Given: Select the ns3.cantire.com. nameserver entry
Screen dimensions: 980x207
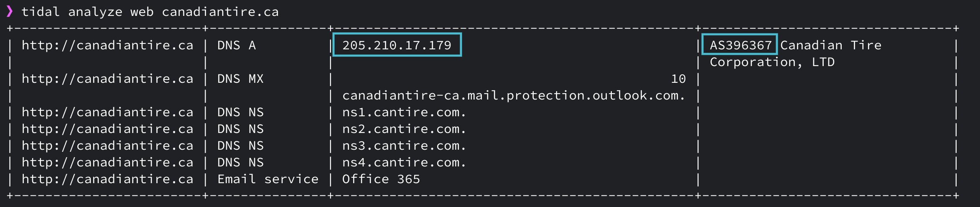Looking at the screenshot, I should tap(404, 146).
